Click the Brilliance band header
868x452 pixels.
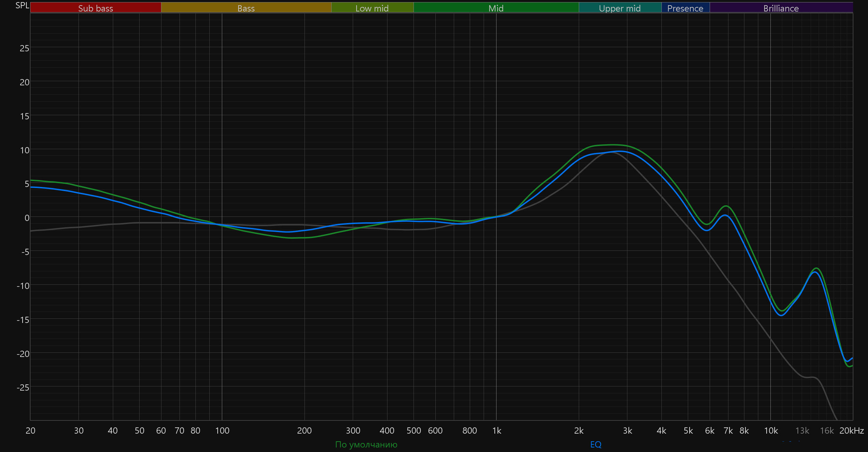(x=781, y=8)
